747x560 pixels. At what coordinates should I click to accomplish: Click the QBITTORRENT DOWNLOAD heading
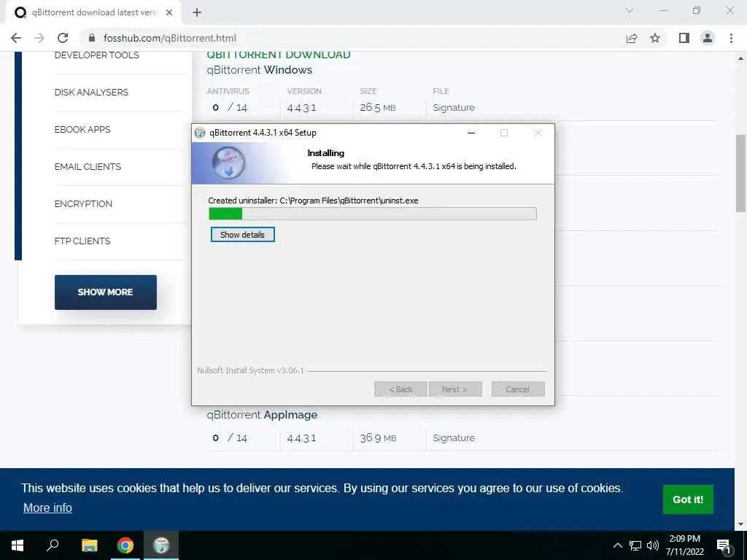[279, 55]
